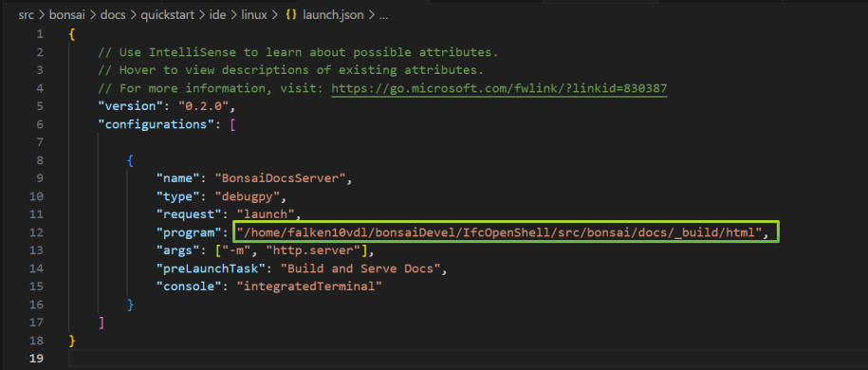The width and height of the screenshot is (868, 370).
Task: Click the closing bracket on line 17
Action: 101,322
